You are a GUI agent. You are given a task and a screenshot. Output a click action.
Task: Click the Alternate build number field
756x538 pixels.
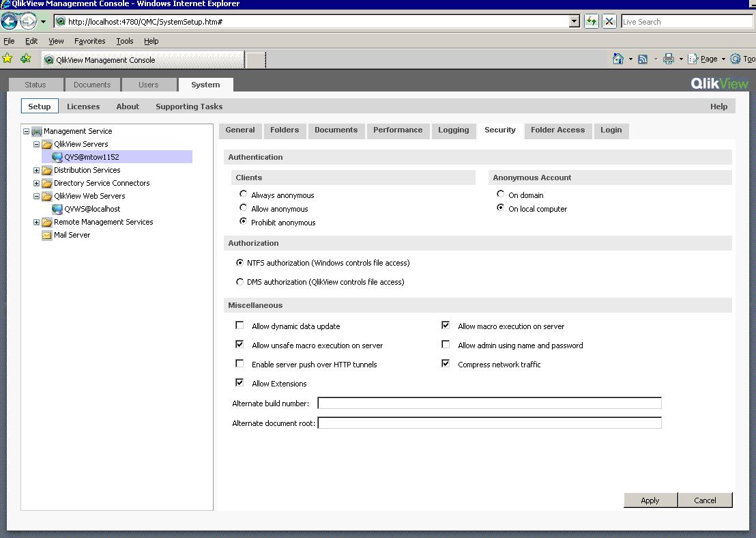pos(489,403)
